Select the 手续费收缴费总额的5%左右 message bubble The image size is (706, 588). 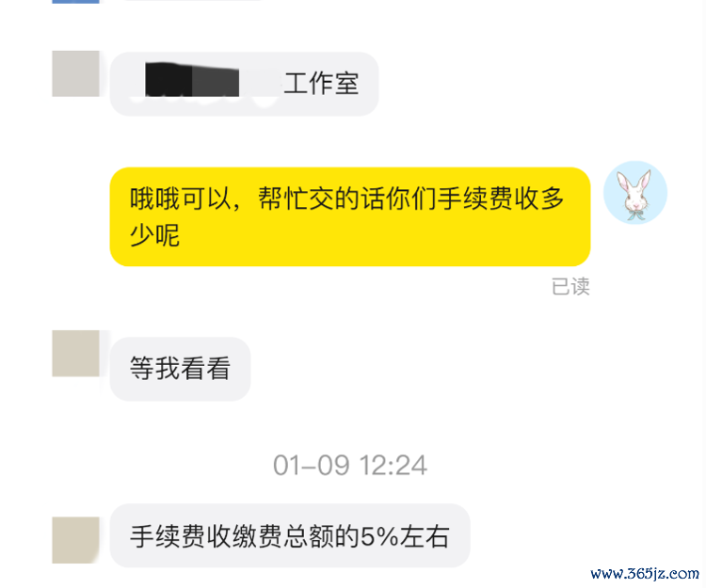tap(290, 536)
